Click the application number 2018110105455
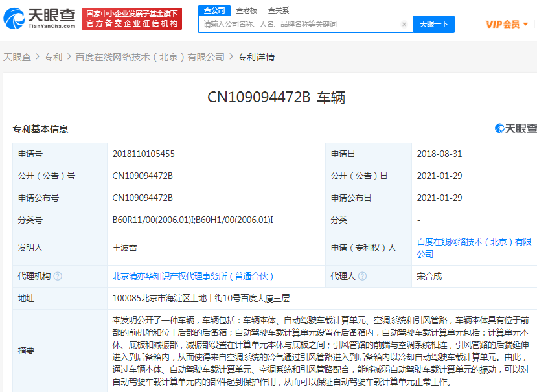The height and width of the screenshot is (392, 537). tap(143, 154)
